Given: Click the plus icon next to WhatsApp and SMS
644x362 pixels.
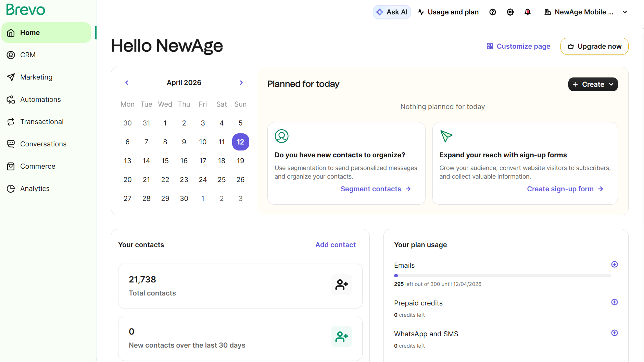Looking at the screenshot, I should [x=615, y=333].
